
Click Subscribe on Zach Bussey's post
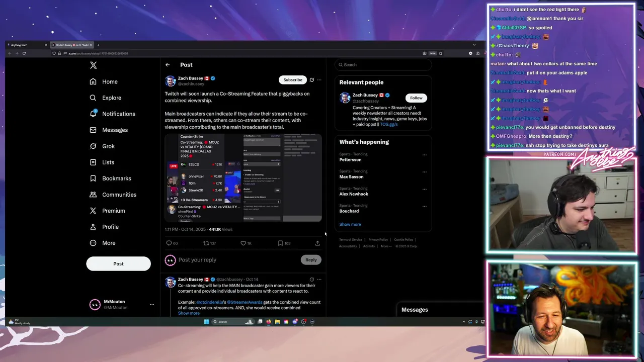pyautogui.click(x=292, y=79)
